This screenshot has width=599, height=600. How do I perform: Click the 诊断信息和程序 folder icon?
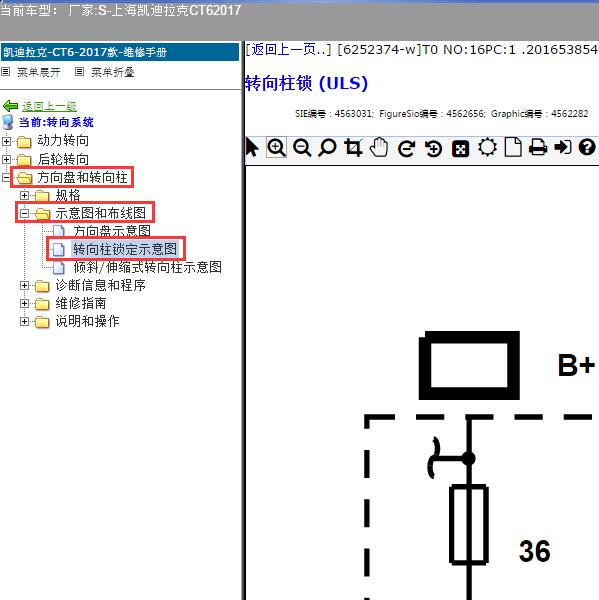point(42,286)
